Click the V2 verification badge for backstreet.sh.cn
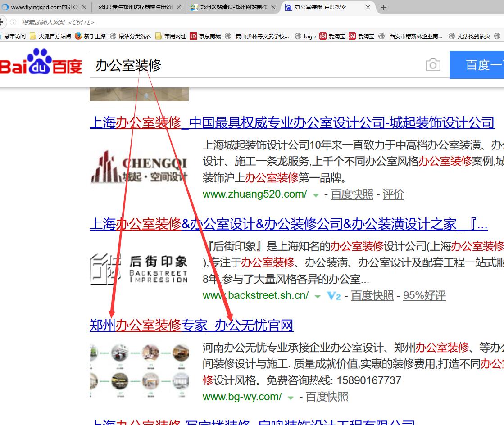 [334, 296]
